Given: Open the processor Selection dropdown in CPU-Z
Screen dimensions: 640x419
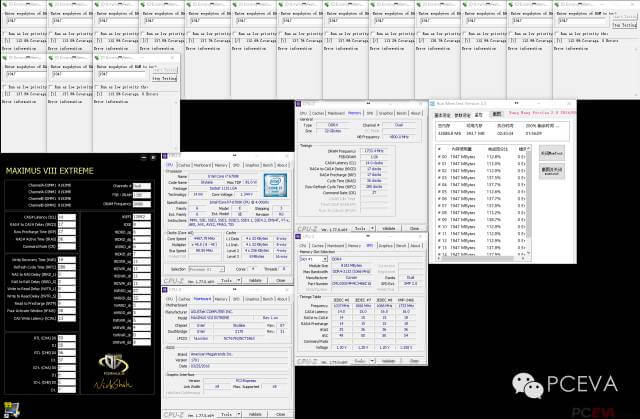Looking at the screenshot, I should (205, 269).
